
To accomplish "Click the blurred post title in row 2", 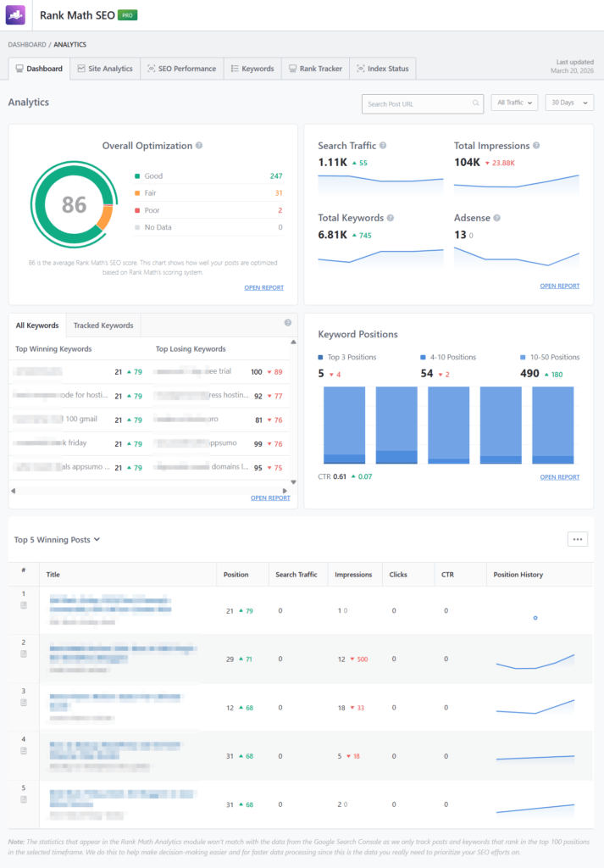I will point(123,654).
